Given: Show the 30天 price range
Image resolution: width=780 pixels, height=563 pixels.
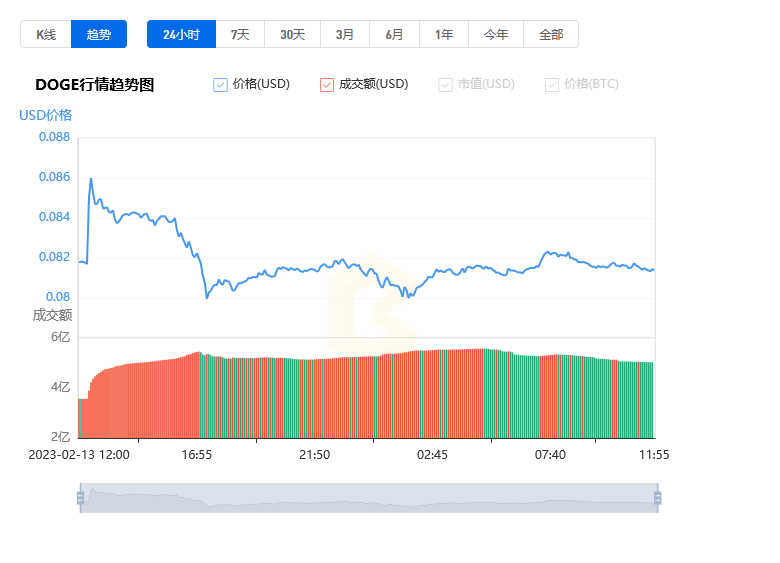Looking at the screenshot, I should pos(292,34).
